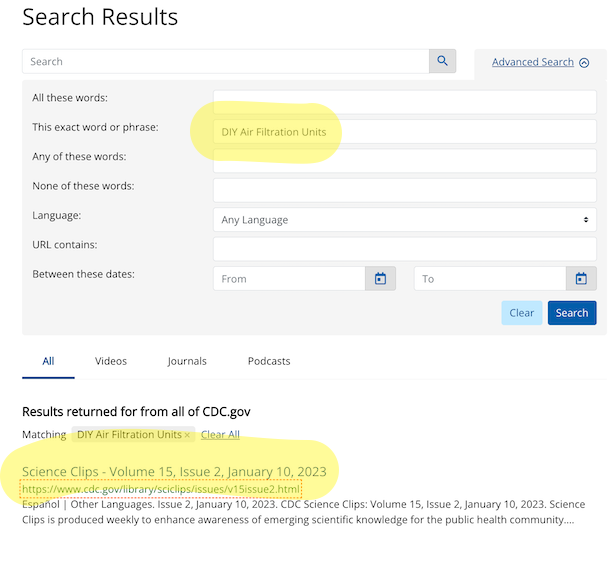Viewport: 610px width, 582px height.
Task: Open the Science Clips Volume 15 result
Action: [174, 472]
